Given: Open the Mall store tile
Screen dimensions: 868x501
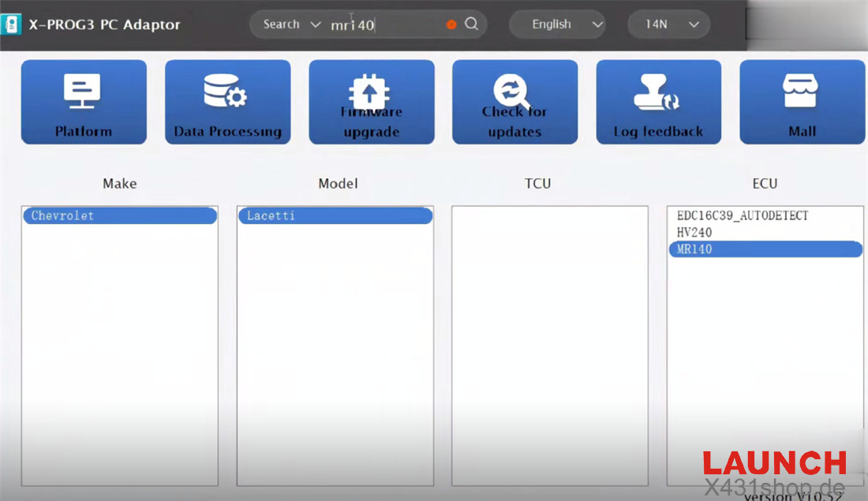Looking at the screenshot, I should pos(802,102).
